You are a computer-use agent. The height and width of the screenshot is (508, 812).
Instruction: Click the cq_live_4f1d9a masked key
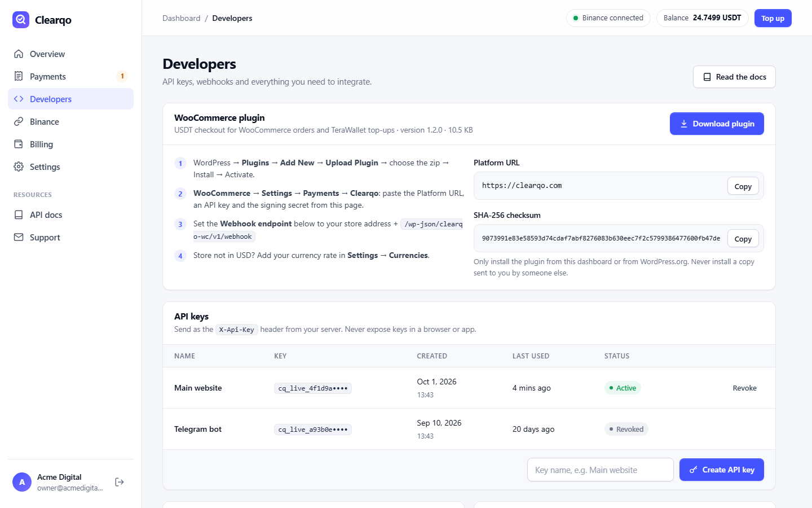[313, 388]
